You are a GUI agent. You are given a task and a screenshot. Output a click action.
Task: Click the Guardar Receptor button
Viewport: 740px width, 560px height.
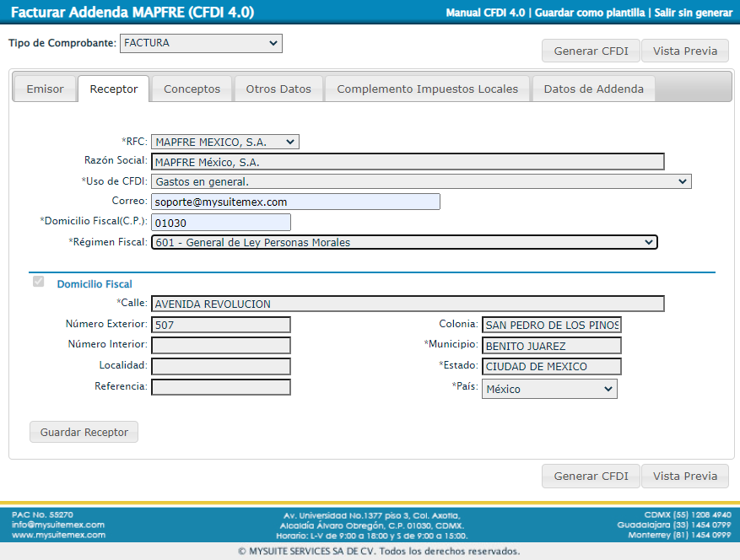[84, 433]
